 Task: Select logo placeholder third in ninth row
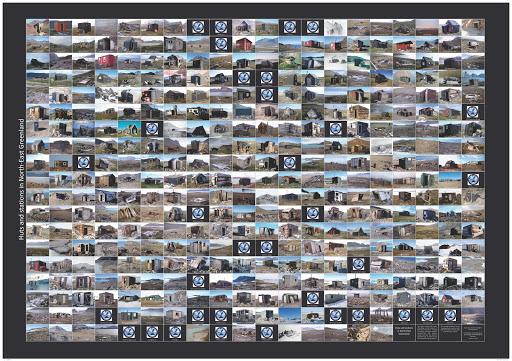[83, 163]
